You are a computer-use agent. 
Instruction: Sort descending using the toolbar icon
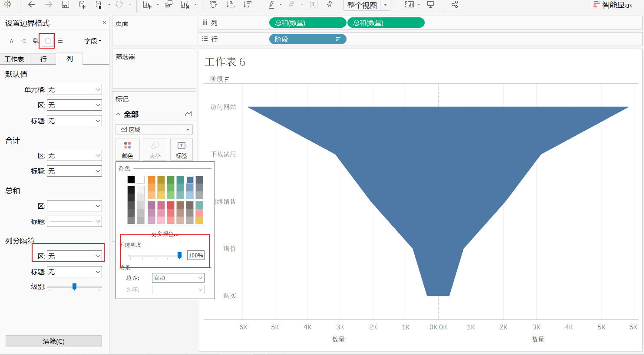(x=248, y=4)
